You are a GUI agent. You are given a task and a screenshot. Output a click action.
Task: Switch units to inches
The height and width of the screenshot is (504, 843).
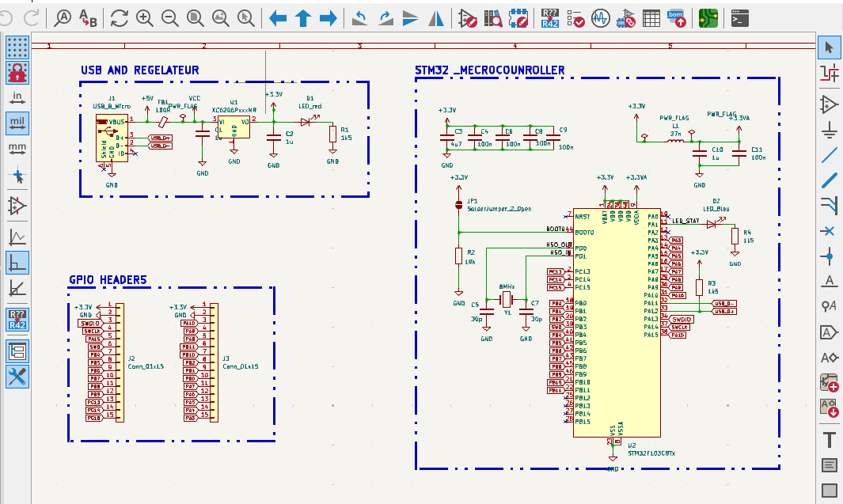(x=17, y=98)
